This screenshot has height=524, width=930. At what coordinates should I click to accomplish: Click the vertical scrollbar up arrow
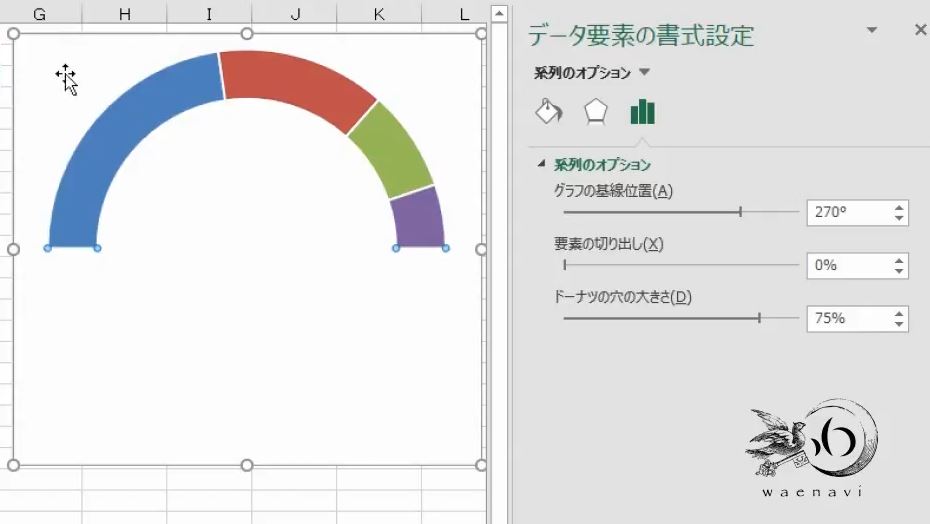499,13
